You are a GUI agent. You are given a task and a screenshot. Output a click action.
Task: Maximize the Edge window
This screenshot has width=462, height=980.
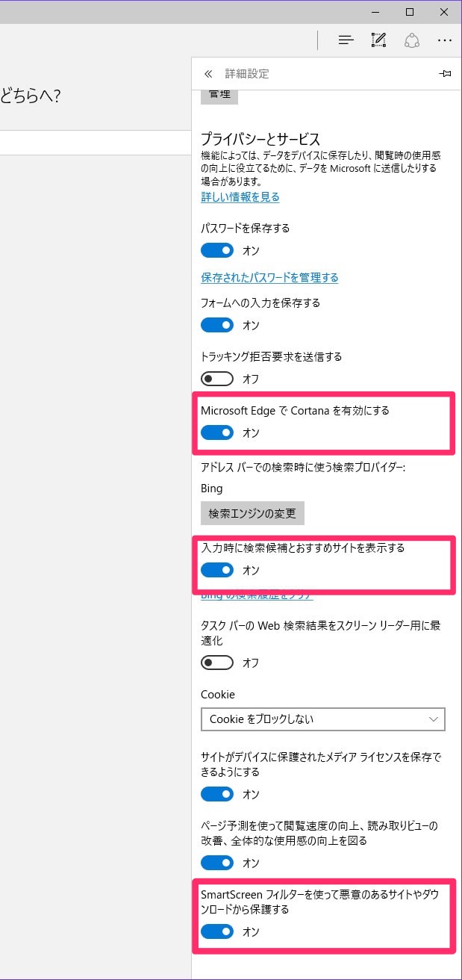point(410,11)
